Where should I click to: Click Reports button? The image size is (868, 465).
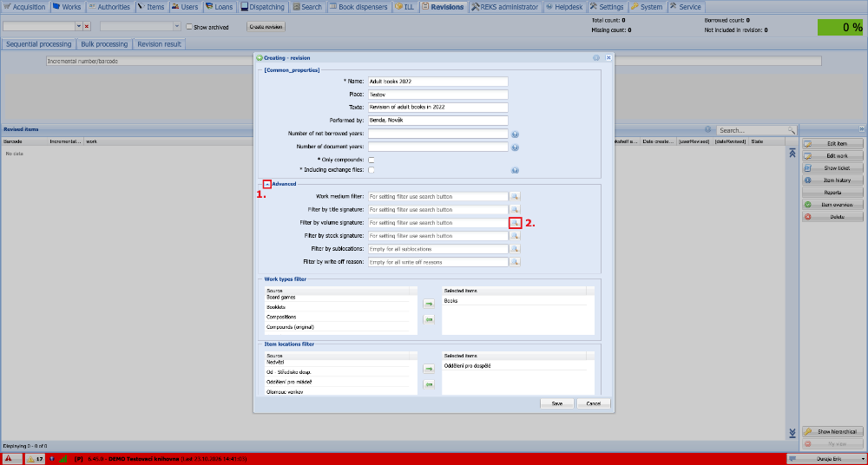click(832, 193)
